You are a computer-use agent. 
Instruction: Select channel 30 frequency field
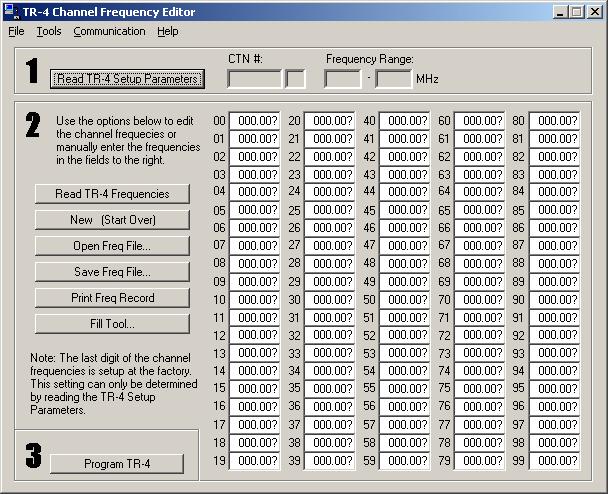[x=330, y=299]
